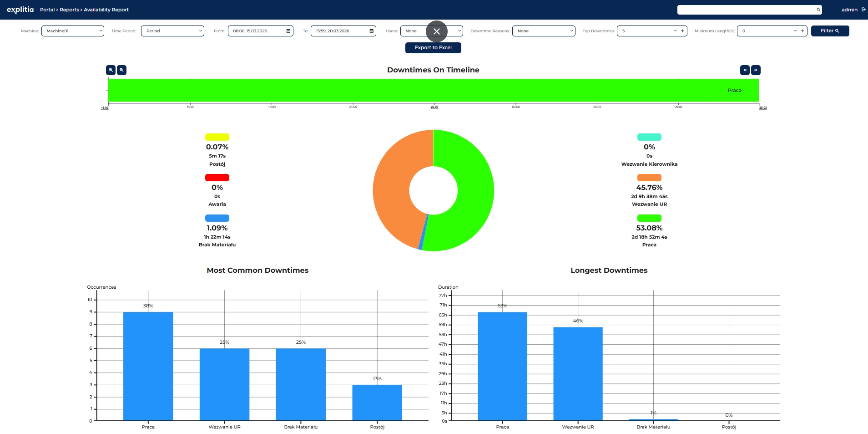The width and height of the screenshot is (868, 434).
Task: Click the logout icon next to admin
Action: pos(863,10)
